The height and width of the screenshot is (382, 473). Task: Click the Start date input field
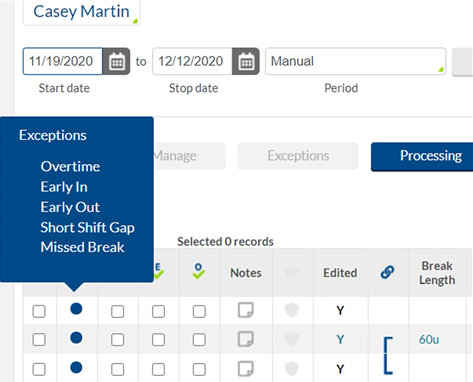pyautogui.click(x=63, y=61)
